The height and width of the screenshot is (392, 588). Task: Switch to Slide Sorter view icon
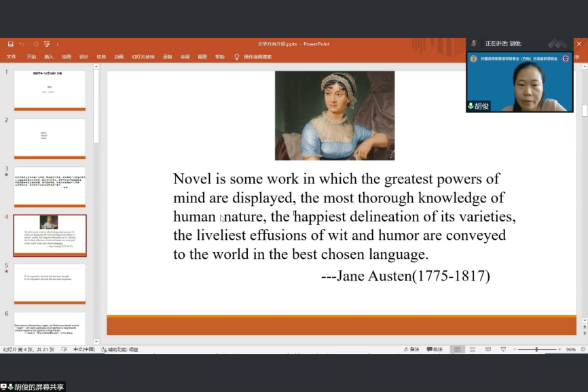pos(473,350)
